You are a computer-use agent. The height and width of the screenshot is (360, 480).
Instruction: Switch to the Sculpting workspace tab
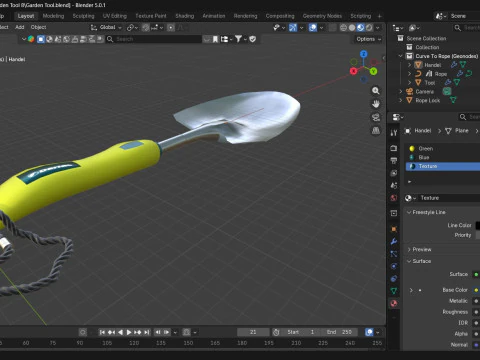[83, 16]
